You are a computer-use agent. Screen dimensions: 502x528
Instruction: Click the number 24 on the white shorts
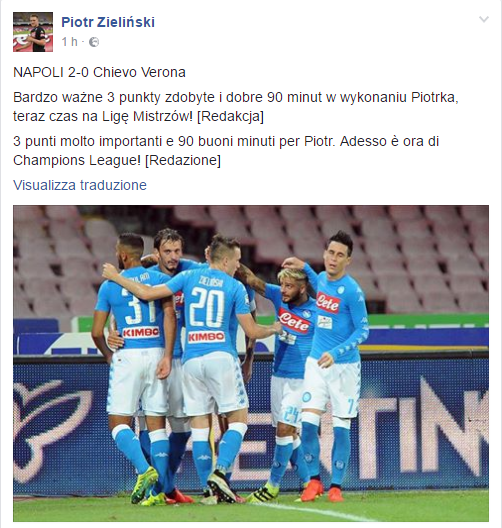pyautogui.click(x=292, y=415)
